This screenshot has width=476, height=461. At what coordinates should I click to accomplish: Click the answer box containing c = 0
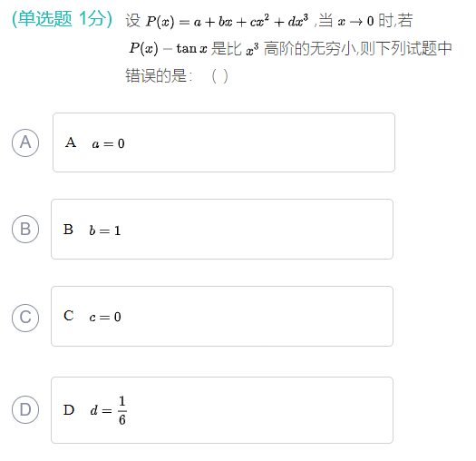222,317
